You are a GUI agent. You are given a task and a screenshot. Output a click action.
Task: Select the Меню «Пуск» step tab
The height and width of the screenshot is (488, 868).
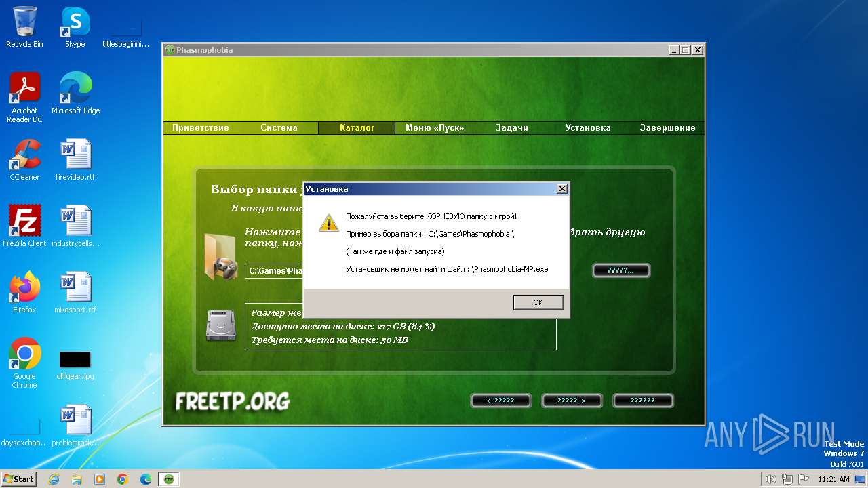pos(434,127)
